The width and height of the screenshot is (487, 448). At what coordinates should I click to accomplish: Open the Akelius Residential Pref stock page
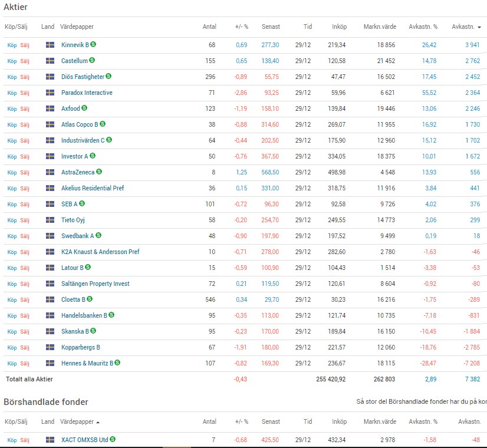point(92,188)
